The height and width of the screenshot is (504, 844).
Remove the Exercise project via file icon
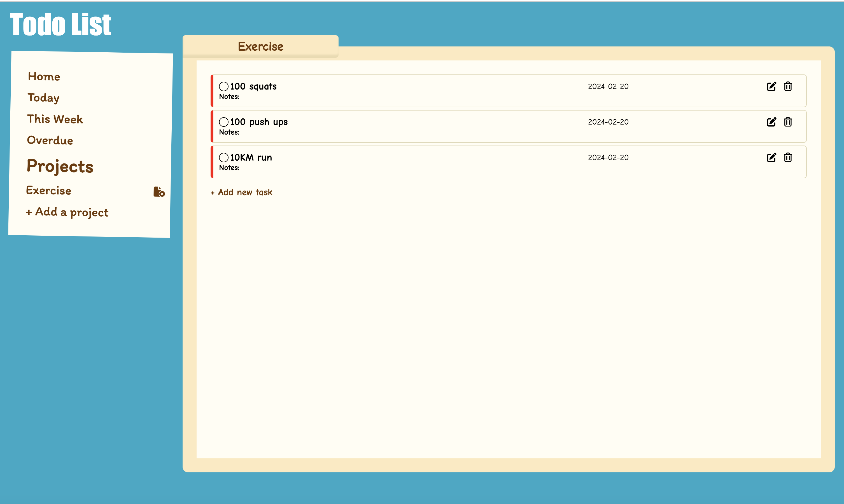click(x=159, y=191)
